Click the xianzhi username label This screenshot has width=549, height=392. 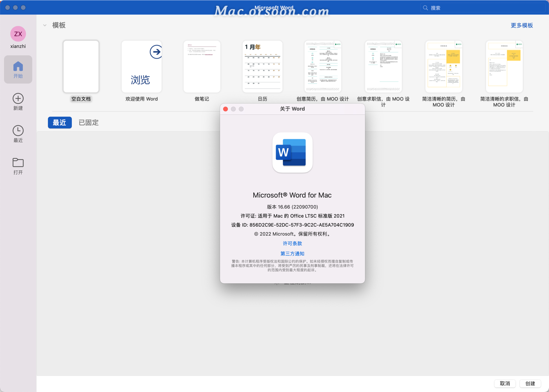pyautogui.click(x=18, y=46)
